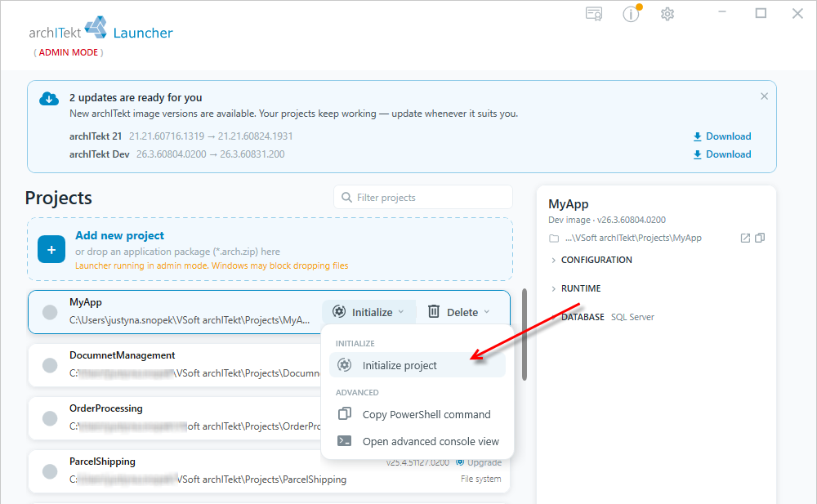Select the ParcelShipping status circle

coord(50,471)
